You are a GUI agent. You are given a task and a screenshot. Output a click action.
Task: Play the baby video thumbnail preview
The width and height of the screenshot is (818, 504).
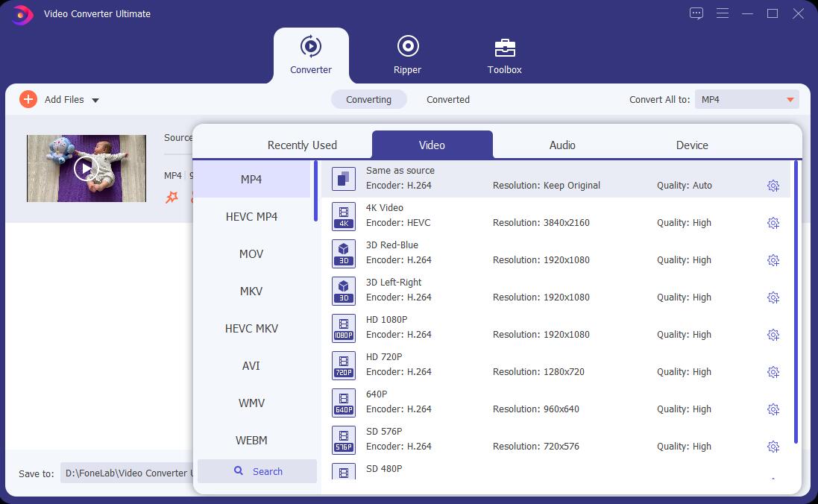[x=86, y=168]
